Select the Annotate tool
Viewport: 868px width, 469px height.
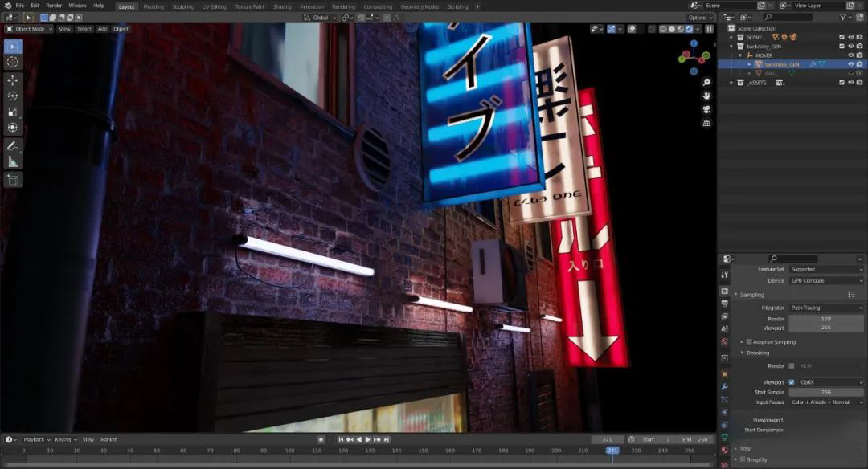[x=12, y=145]
